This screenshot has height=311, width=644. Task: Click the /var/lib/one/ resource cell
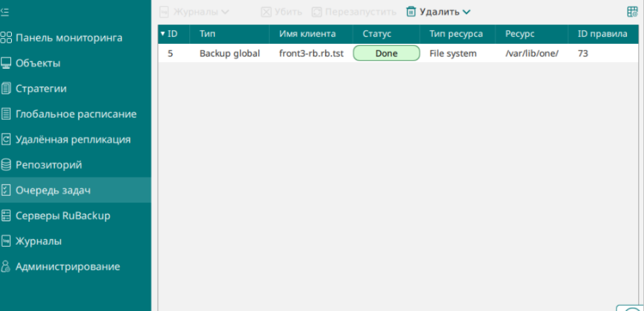point(532,53)
